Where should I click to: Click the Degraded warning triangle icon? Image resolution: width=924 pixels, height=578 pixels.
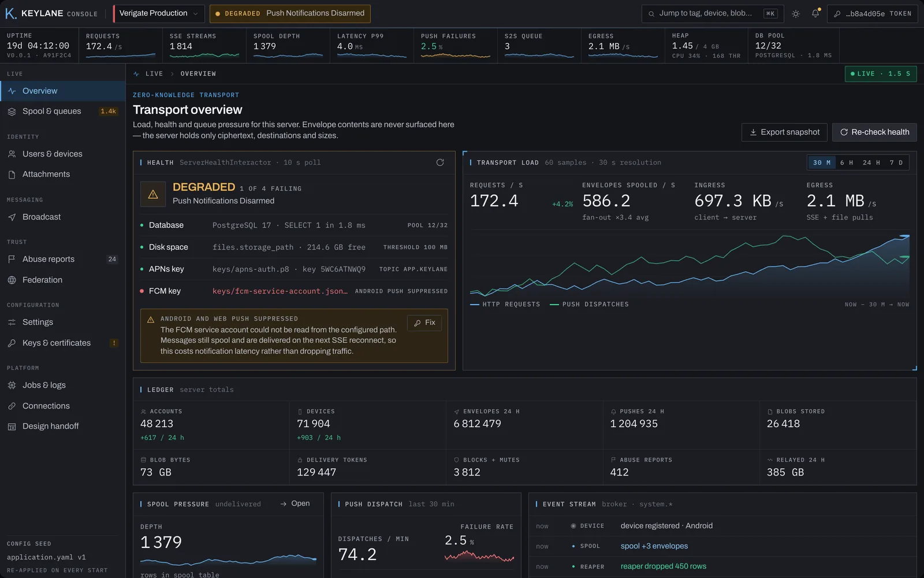pyautogui.click(x=153, y=194)
